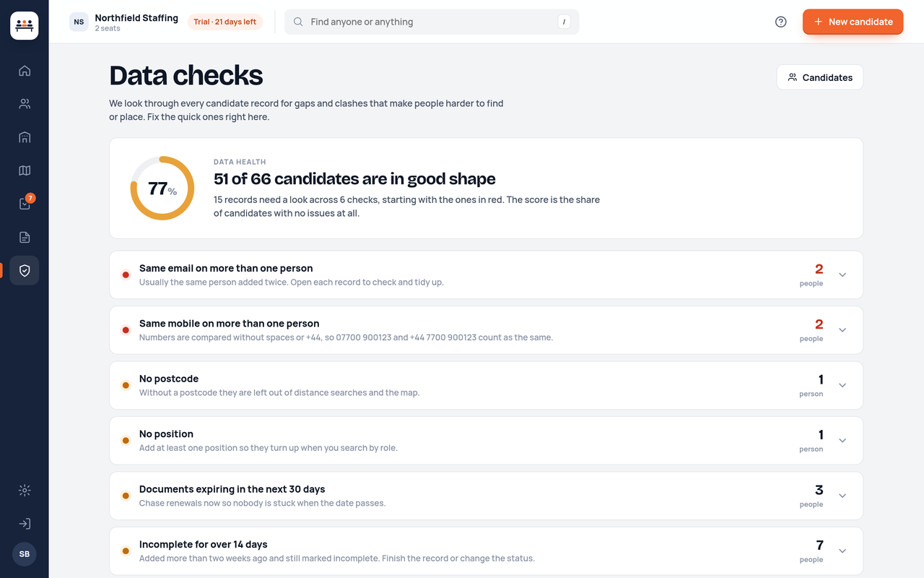Open the help question mark icon

click(780, 22)
